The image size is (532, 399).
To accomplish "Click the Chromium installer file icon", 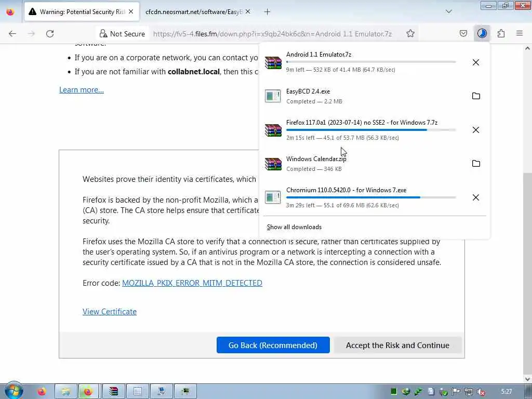I will [273, 197].
